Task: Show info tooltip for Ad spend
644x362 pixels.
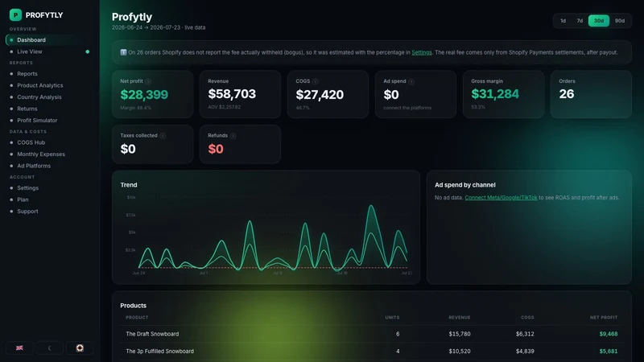Action: coord(411,81)
